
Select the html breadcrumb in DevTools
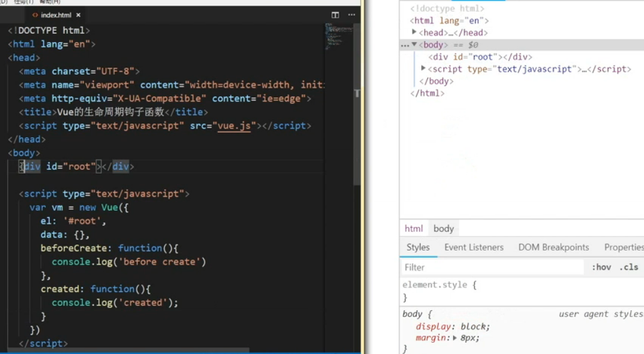point(414,229)
